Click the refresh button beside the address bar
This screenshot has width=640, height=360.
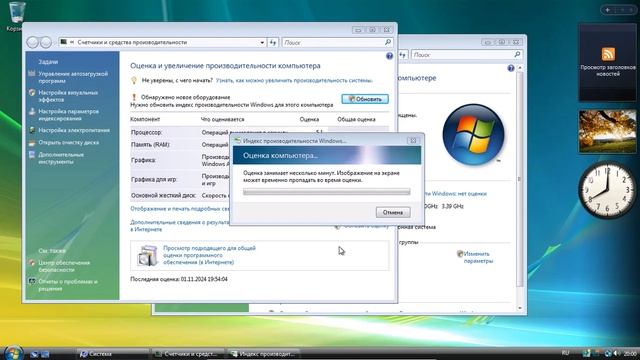tap(273, 42)
